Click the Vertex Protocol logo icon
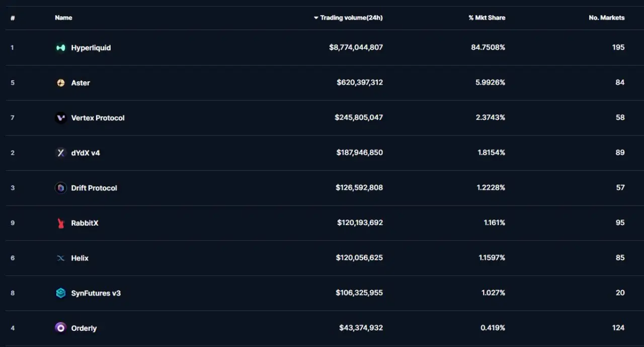Viewport: 644px width, 347px height. point(61,118)
